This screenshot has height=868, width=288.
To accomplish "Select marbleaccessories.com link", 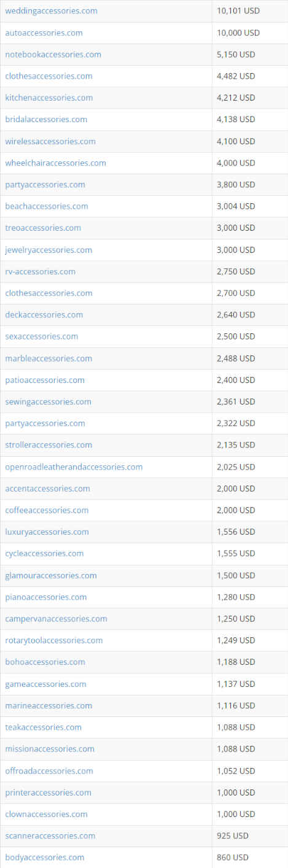I will click(x=49, y=358).
